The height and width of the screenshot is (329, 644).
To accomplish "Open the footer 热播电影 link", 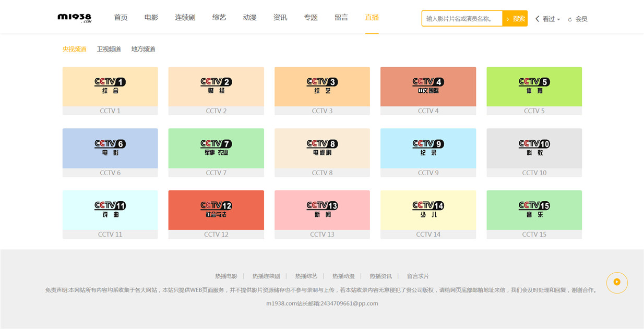I will [226, 276].
